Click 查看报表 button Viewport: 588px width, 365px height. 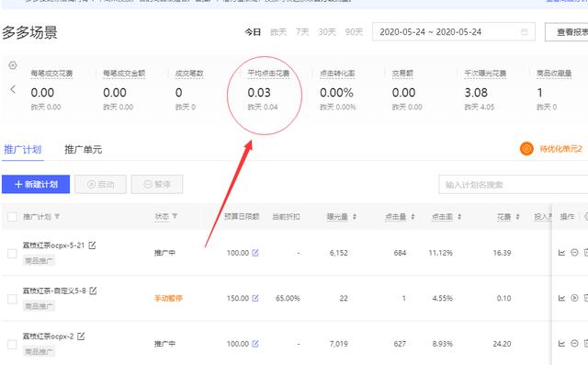(566, 32)
